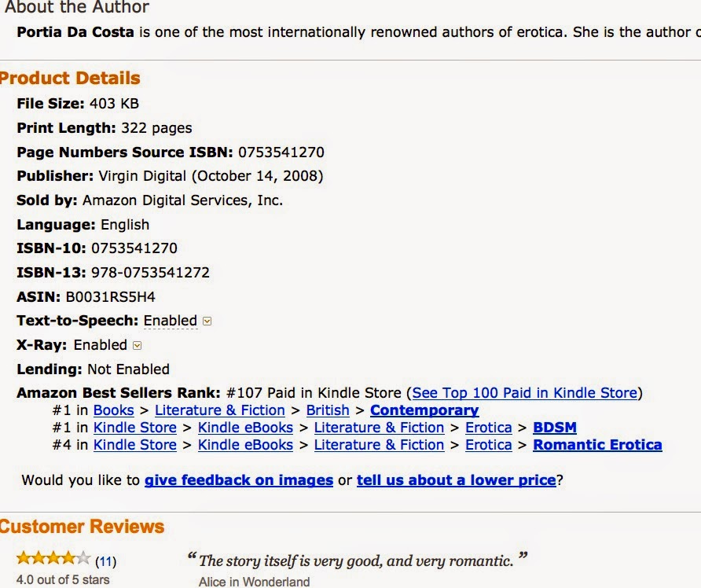Screen dimensions: 701x588
Task: Open Kindle Store link in the BDSM row
Action: (135, 428)
